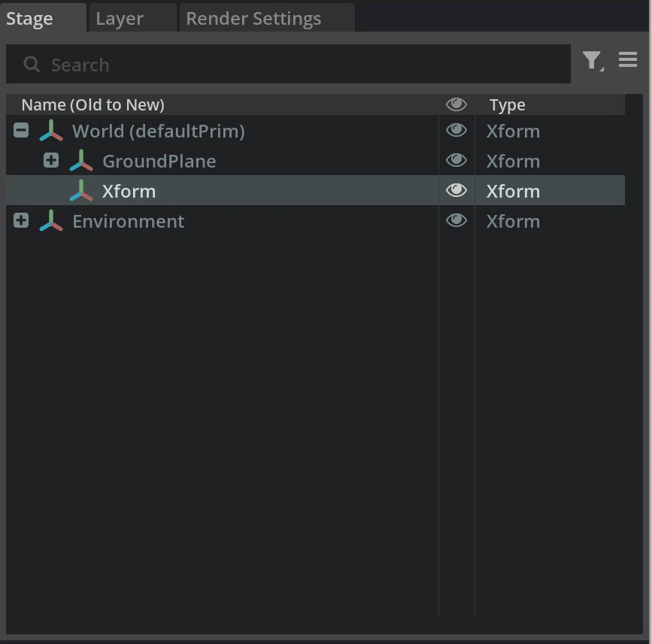
Task: Open the hamburger options menu
Action: 627,60
